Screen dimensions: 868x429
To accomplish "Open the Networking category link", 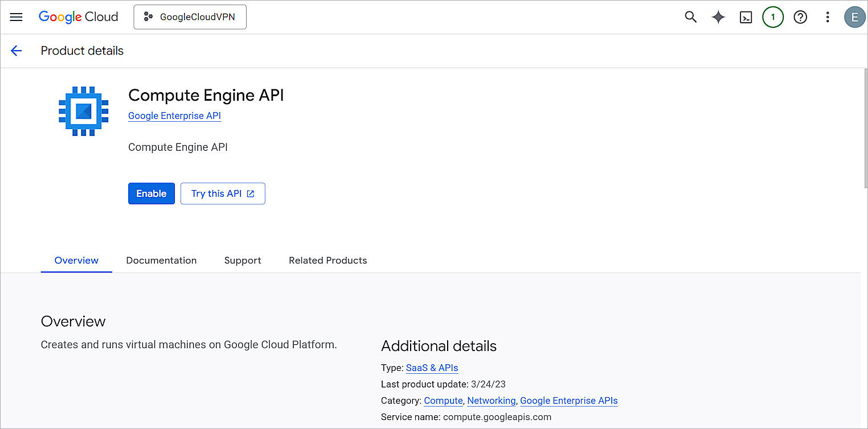I will [491, 401].
